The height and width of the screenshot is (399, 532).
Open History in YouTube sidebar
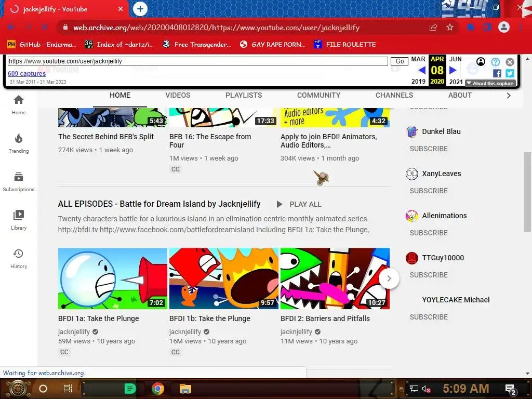tap(19, 259)
